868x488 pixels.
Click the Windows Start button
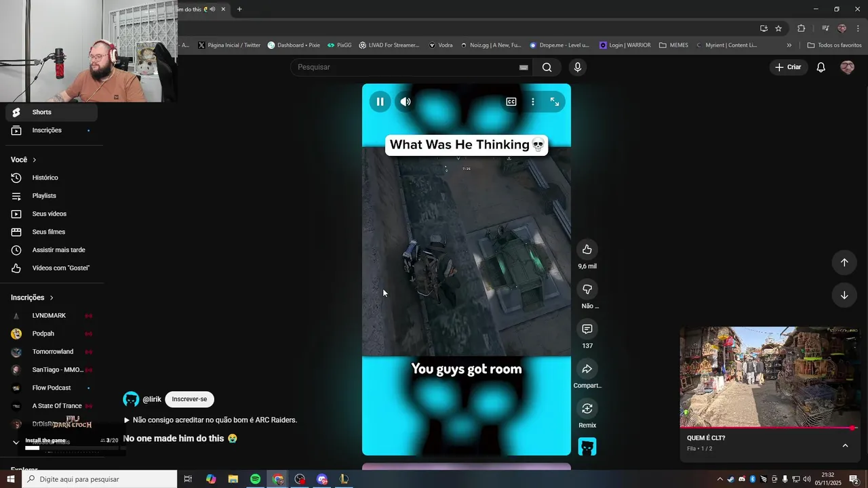pos(10,479)
